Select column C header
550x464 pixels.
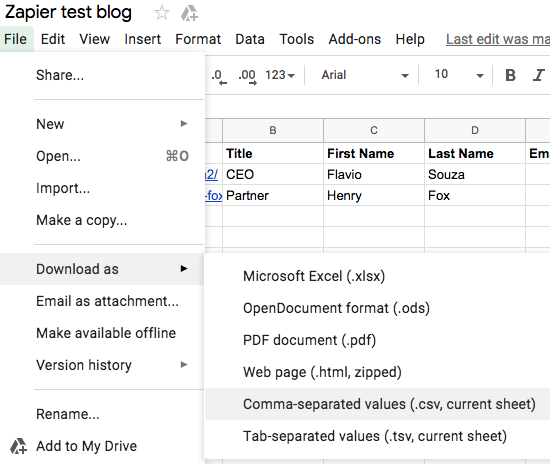click(x=374, y=130)
